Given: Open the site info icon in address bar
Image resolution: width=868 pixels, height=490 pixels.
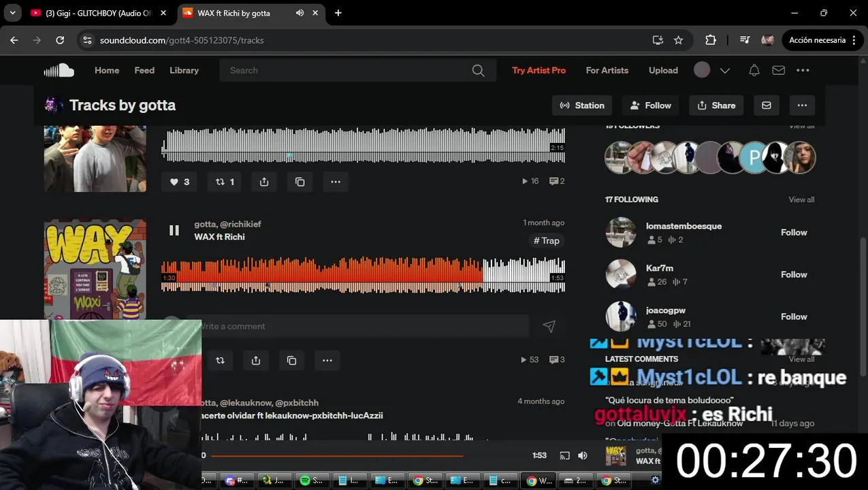Looking at the screenshot, I should 86,40.
